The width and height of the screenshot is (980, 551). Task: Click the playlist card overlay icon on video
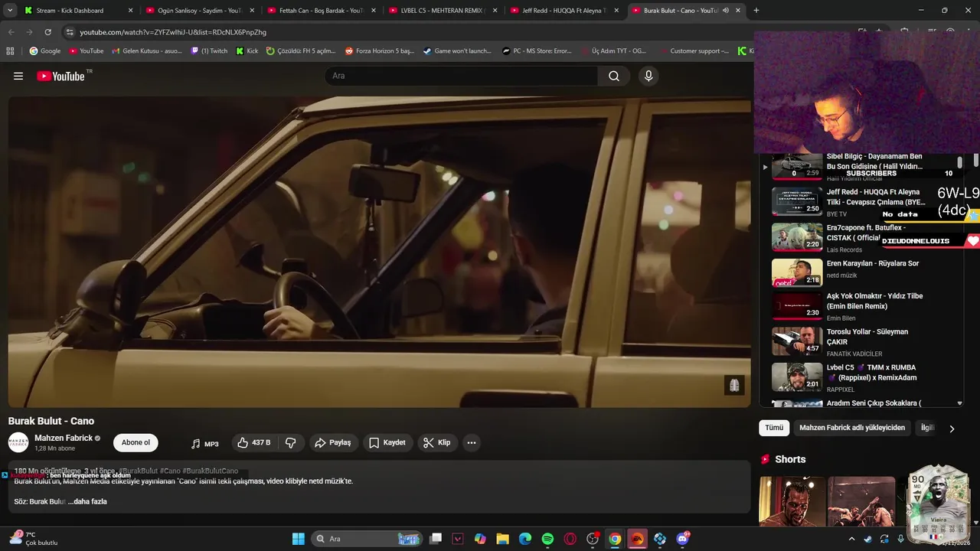click(733, 385)
